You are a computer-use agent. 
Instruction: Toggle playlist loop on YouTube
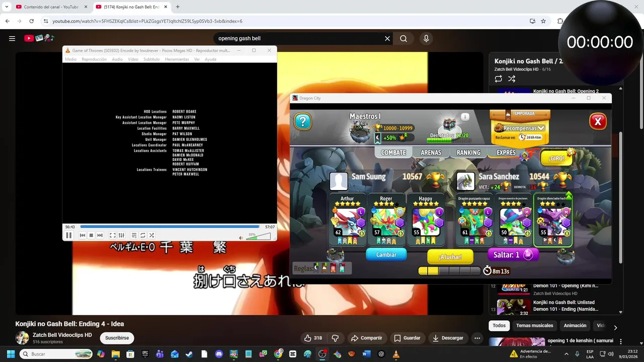(x=499, y=79)
